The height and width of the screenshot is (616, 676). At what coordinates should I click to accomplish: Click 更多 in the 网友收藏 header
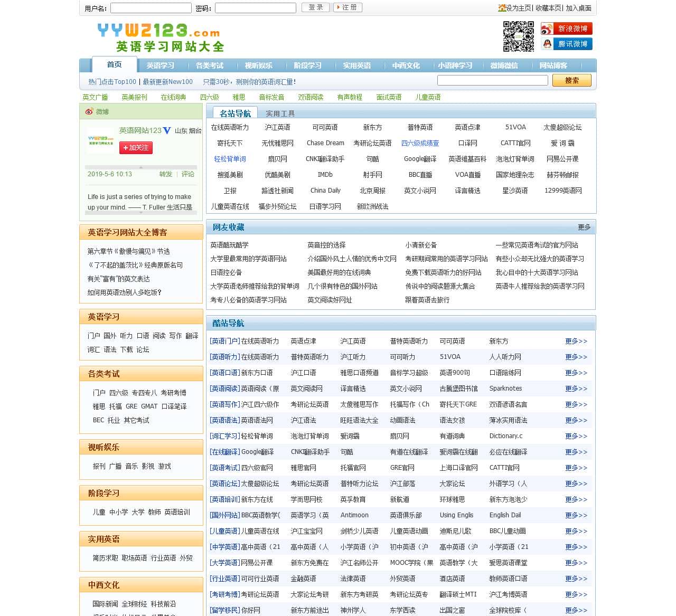[584, 227]
